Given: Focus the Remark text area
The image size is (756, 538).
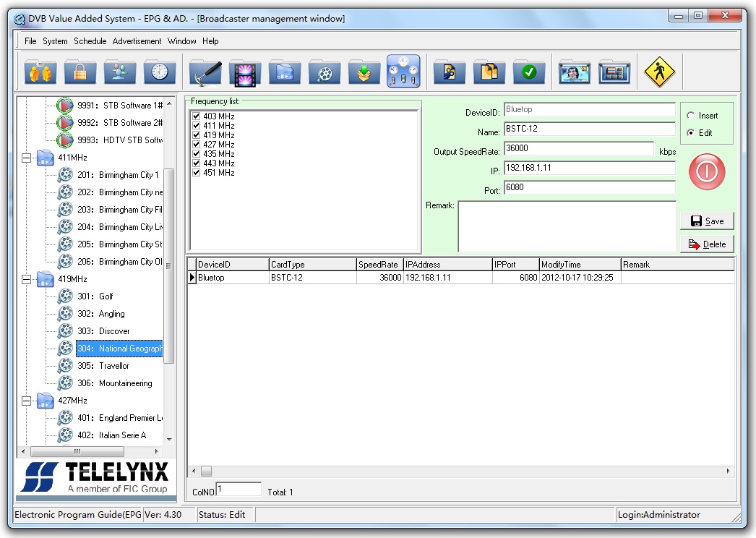Looking at the screenshot, I should coord(567,226).
